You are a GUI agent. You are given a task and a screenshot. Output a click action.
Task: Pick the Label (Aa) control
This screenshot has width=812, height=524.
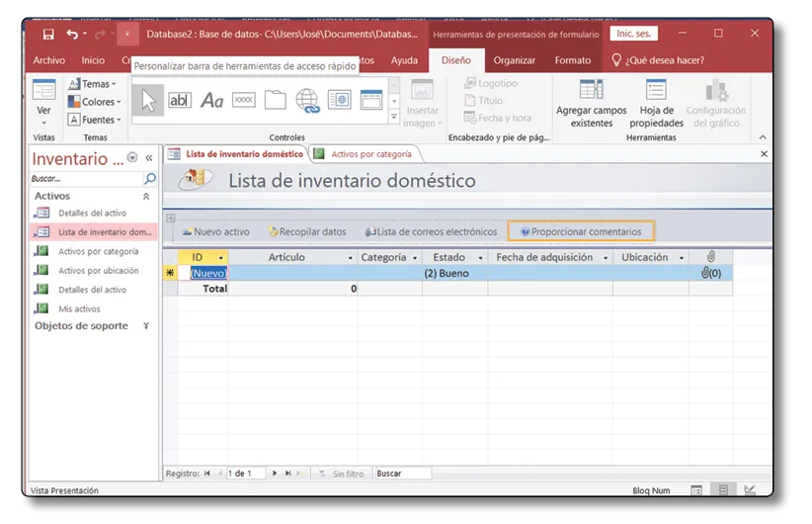pos(211,100)
